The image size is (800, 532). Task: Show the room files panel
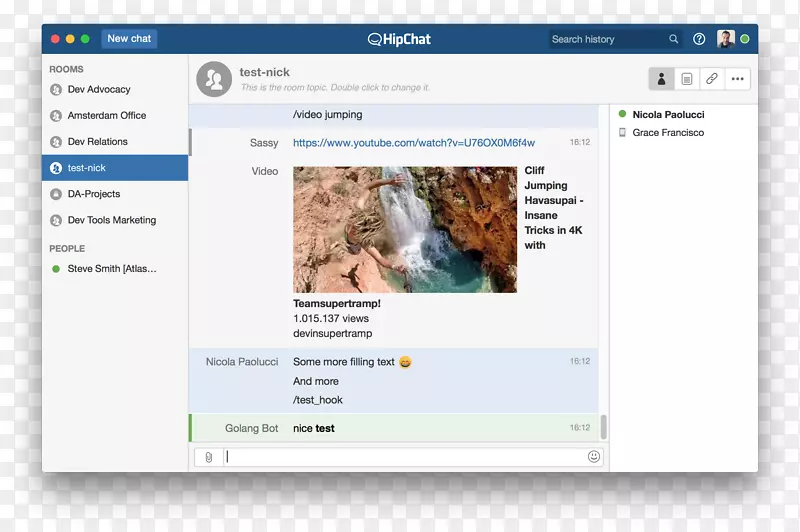point(687,78)
